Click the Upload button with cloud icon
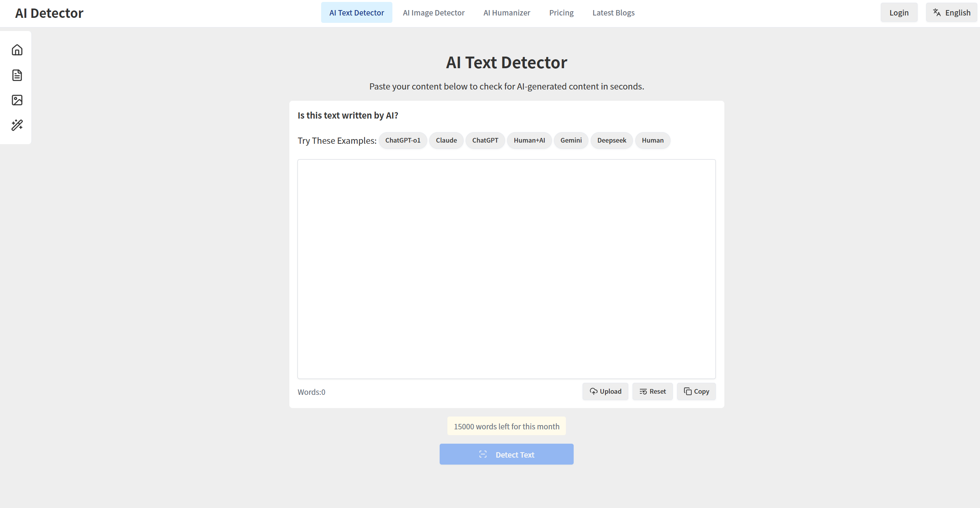Screen dimensions: 980x508 point(605,391)
